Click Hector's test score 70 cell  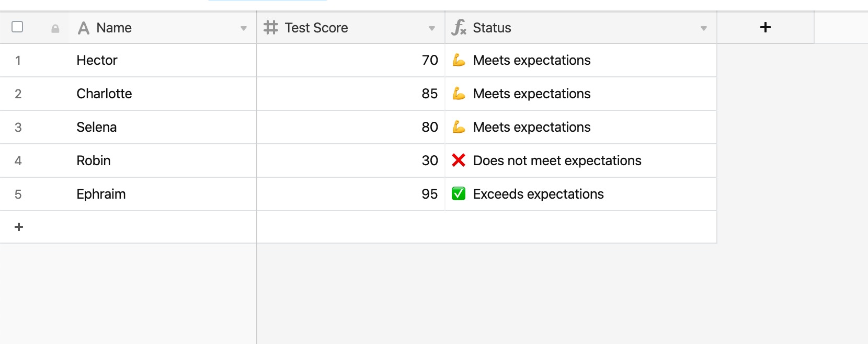[351, 60]
